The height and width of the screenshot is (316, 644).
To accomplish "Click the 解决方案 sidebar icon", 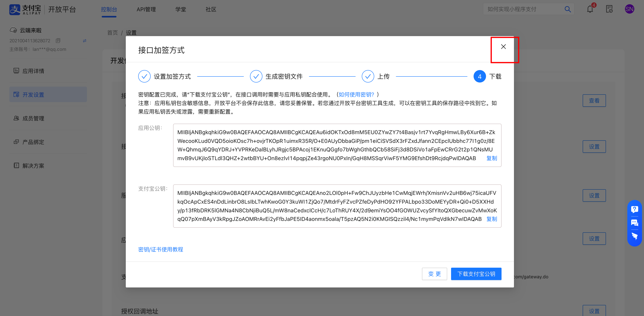I will coord(16,166).
